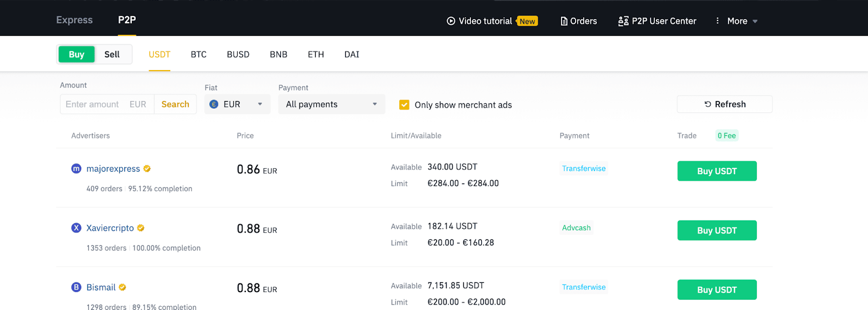
Task: Select the Buy toggle option
Action: pyautogui.click(x=76, y=54)
